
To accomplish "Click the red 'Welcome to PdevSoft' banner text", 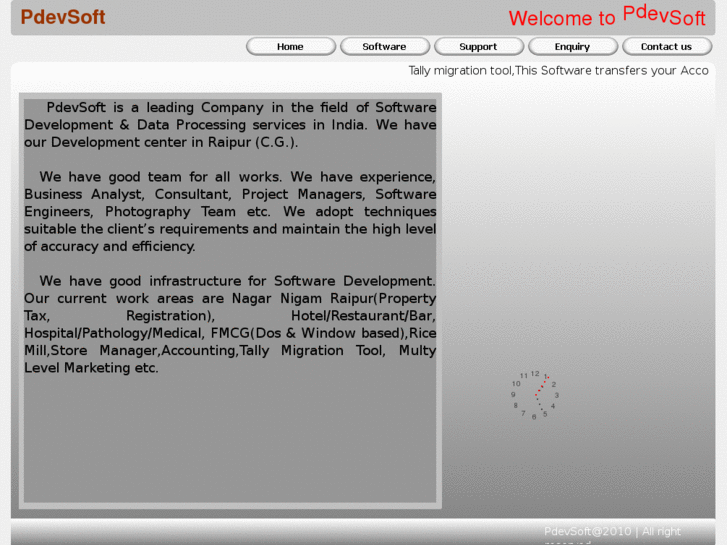I will click(607, 16).
